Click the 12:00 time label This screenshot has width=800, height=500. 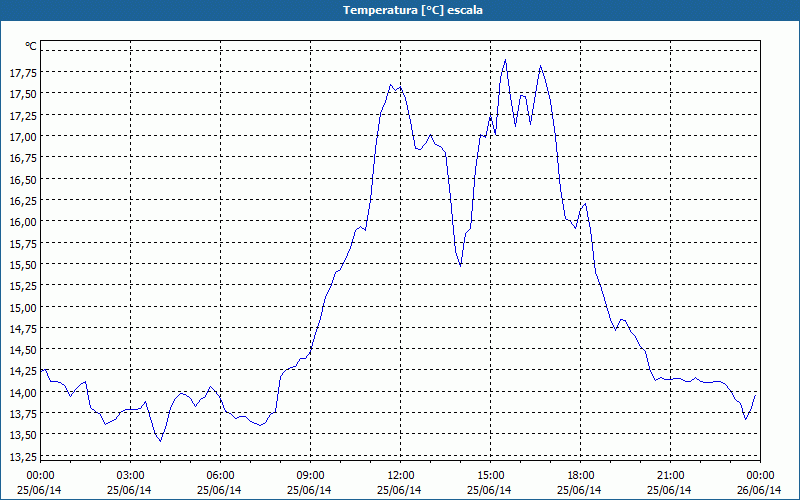pyautogui.click(x=400, y=476)
